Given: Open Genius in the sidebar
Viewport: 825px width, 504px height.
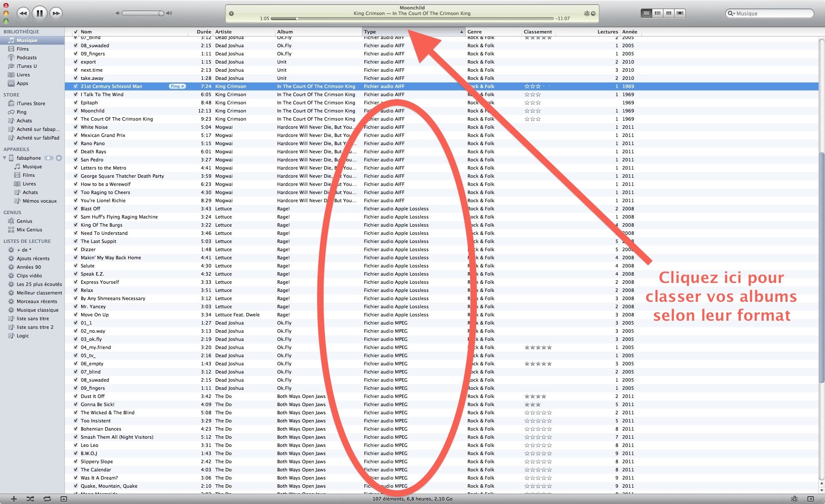Looking at the screenshot, I should pos(24,221).
